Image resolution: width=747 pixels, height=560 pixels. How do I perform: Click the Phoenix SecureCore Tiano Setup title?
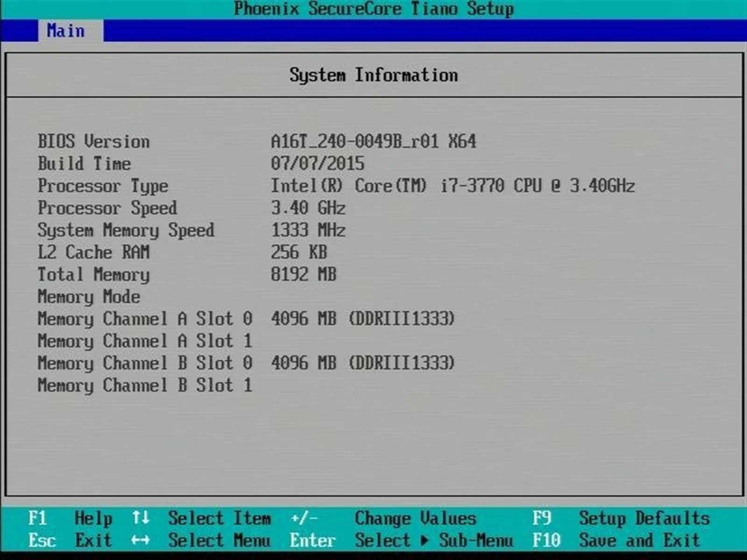tap(373, 9)
